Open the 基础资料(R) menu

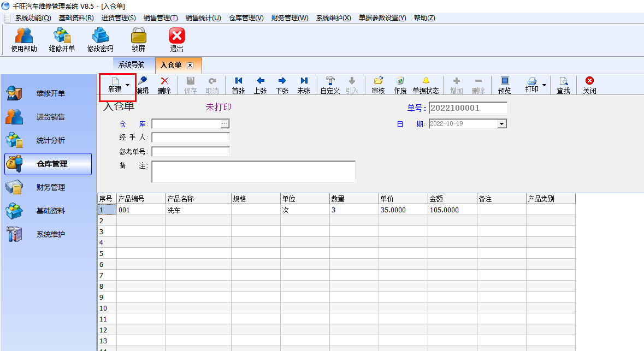click(76, 18)
